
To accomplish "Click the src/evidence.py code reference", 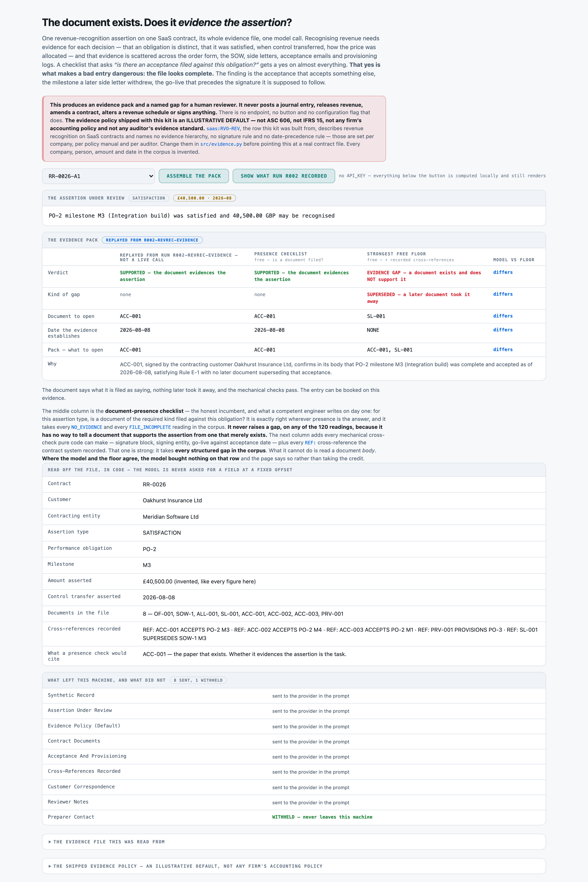I will (x=221, y=144).
